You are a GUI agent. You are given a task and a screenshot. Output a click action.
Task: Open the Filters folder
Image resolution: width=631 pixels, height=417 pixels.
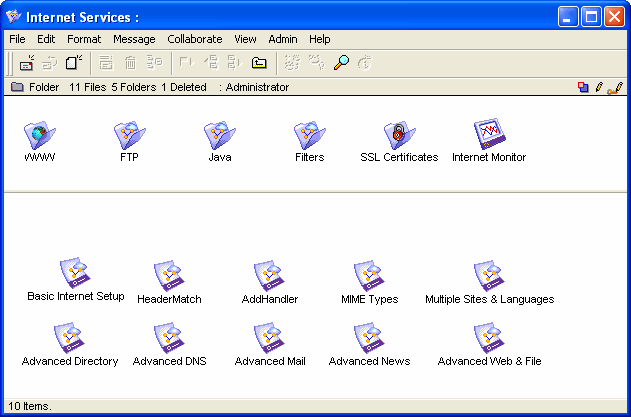(x=309, y=141)
